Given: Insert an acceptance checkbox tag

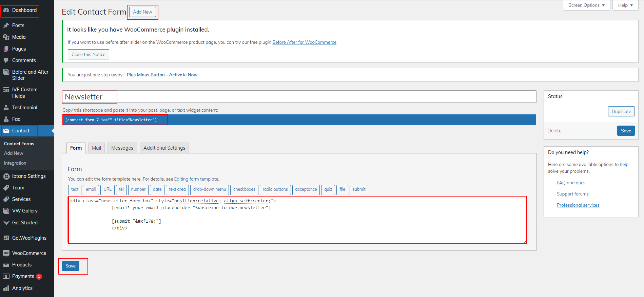Looking at the screenshot, I should click(306, 189).
